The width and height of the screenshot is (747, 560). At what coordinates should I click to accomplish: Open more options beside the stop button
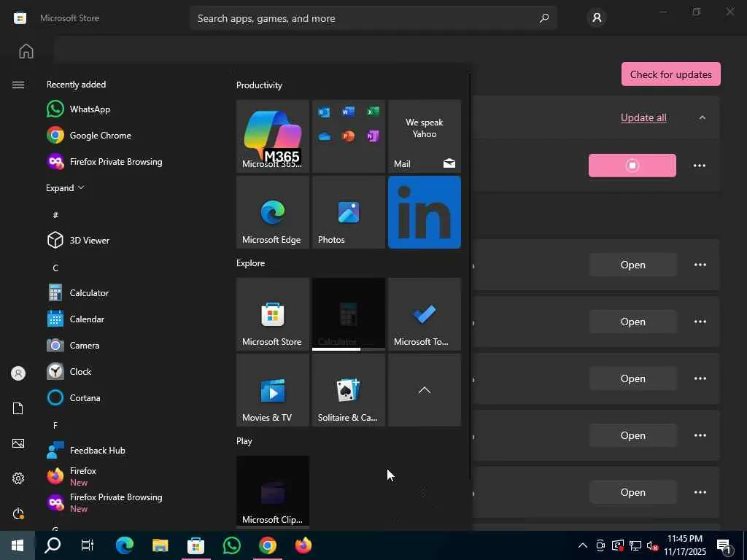point(700,166)
